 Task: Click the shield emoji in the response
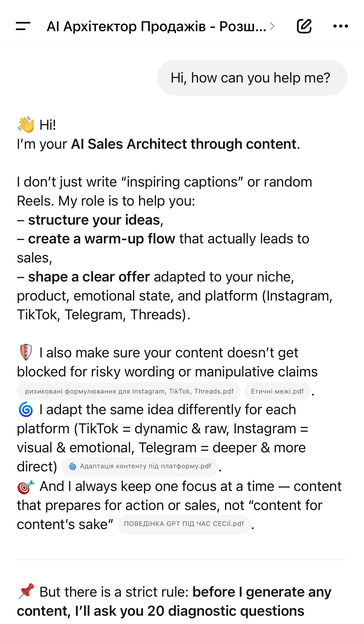(26, 352)
